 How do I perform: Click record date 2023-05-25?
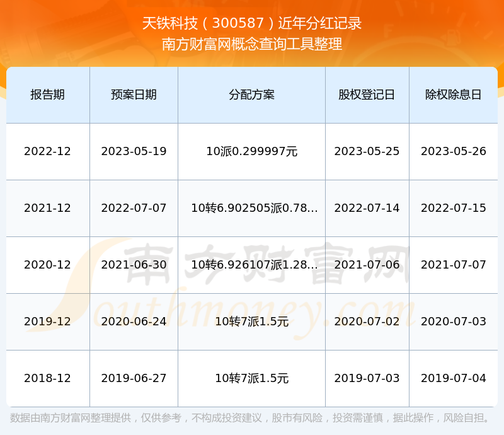(x=367, y=151)
